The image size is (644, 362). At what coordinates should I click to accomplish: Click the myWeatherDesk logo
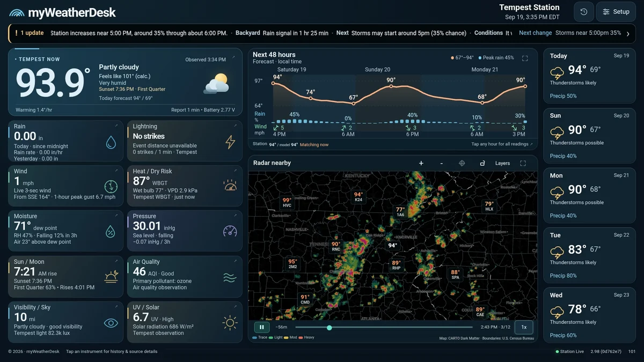click(x=63, y=12)
